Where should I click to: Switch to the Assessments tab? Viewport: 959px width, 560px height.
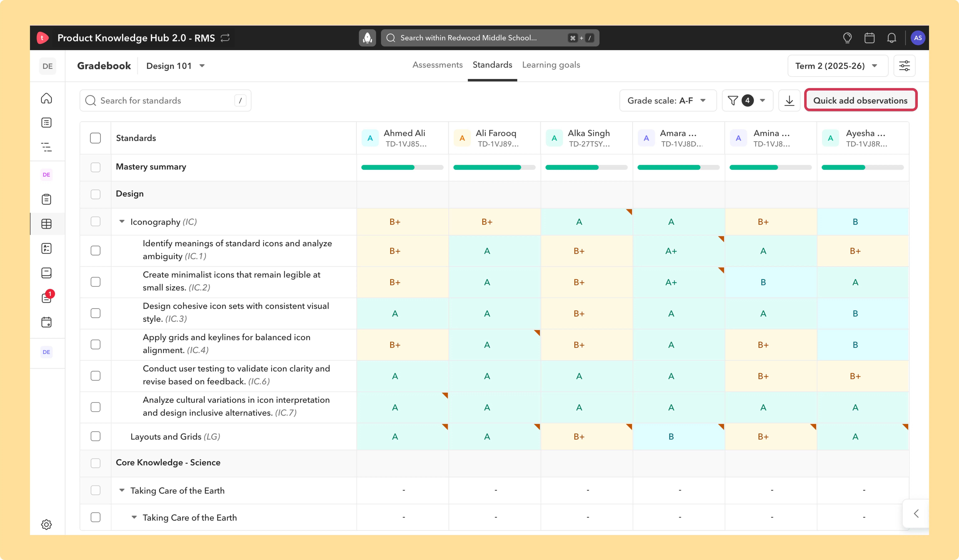(438, 65)
